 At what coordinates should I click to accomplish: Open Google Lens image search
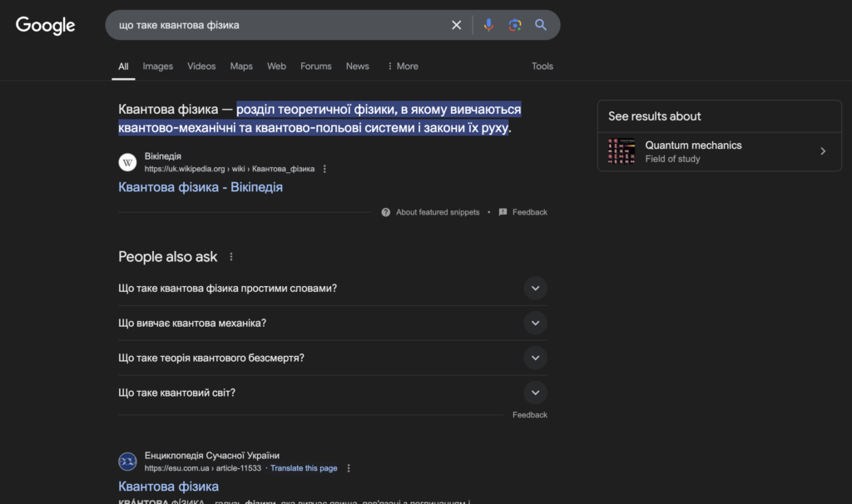(x=515, y=25)
